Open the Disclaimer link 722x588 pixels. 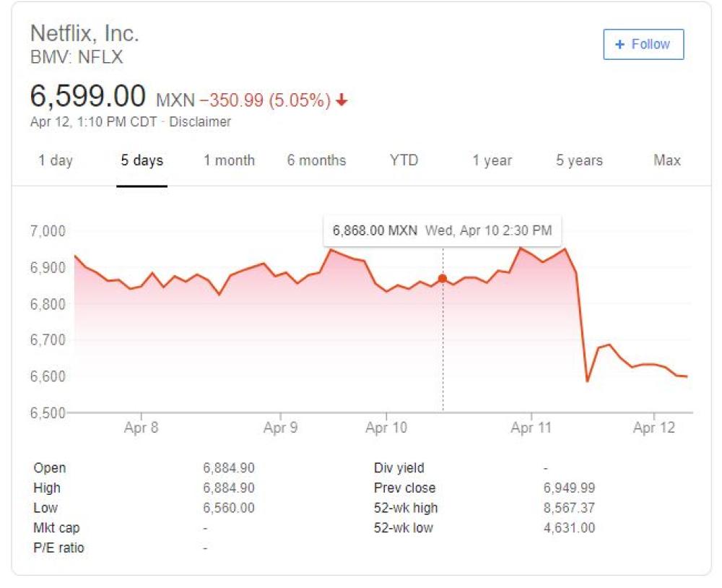[200, 122]
